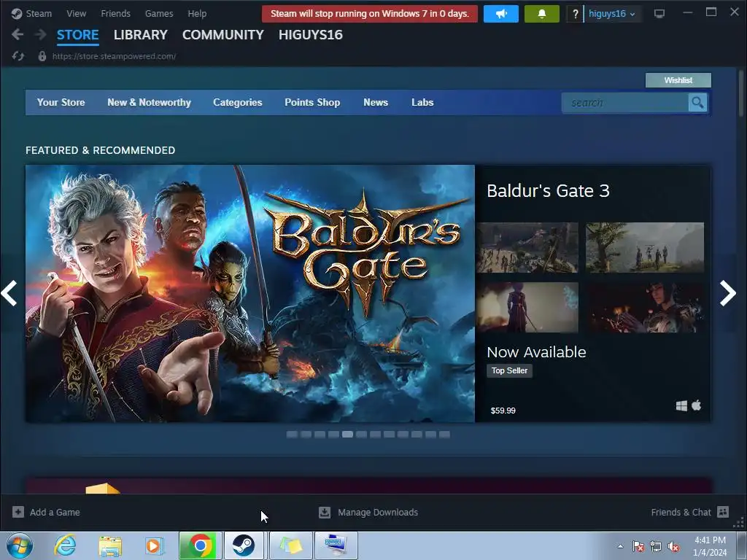Click the Wishlist button
The height and width of the screenshot is (560, 747).
point(678,80)
